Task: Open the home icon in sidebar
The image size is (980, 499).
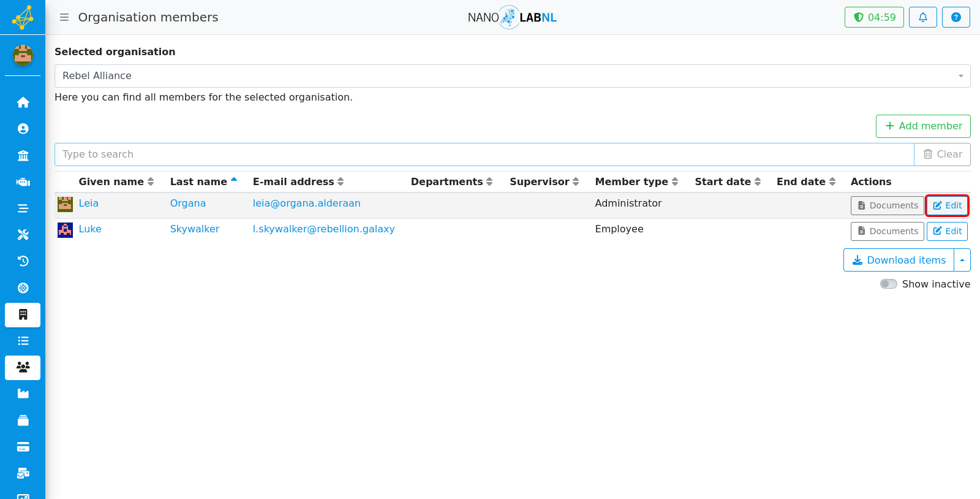Action: coord(23,102)
